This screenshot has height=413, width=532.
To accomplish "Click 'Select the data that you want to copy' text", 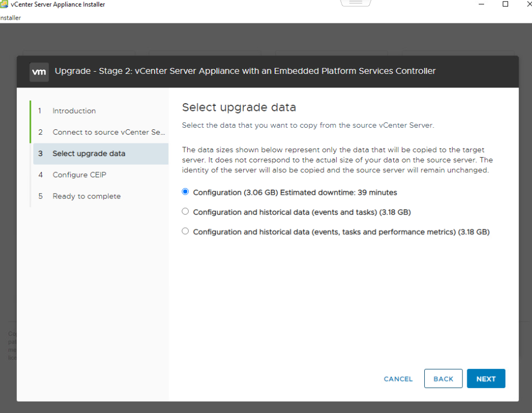I will tap(308, 125).
